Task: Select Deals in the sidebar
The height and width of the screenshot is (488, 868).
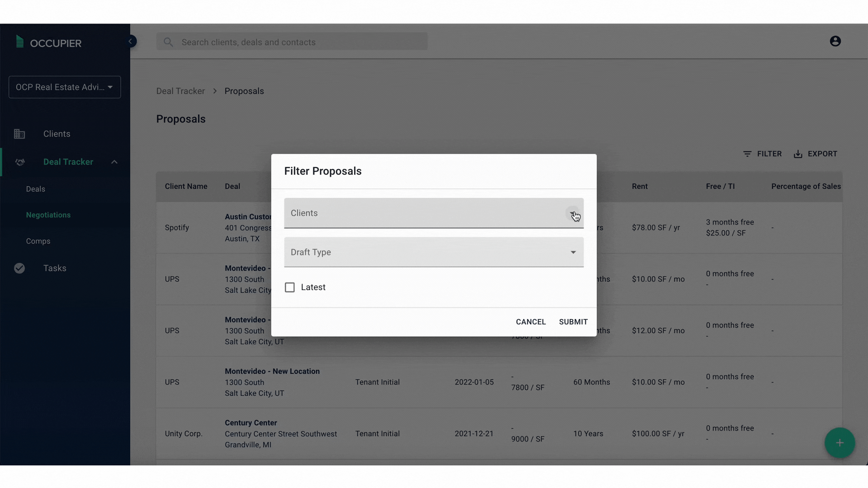Action: pyautogui.click(x=35, y=189)
